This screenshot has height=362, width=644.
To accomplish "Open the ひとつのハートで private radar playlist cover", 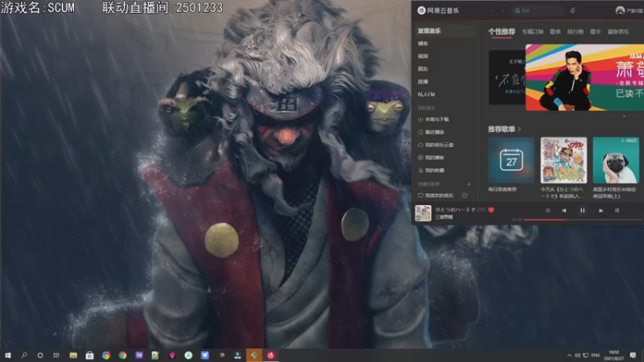I will (x=563, y=160).
